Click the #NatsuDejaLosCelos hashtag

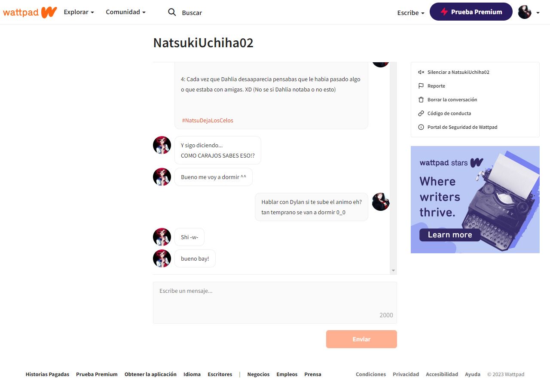pyautogui.click(x=208, y=121)
